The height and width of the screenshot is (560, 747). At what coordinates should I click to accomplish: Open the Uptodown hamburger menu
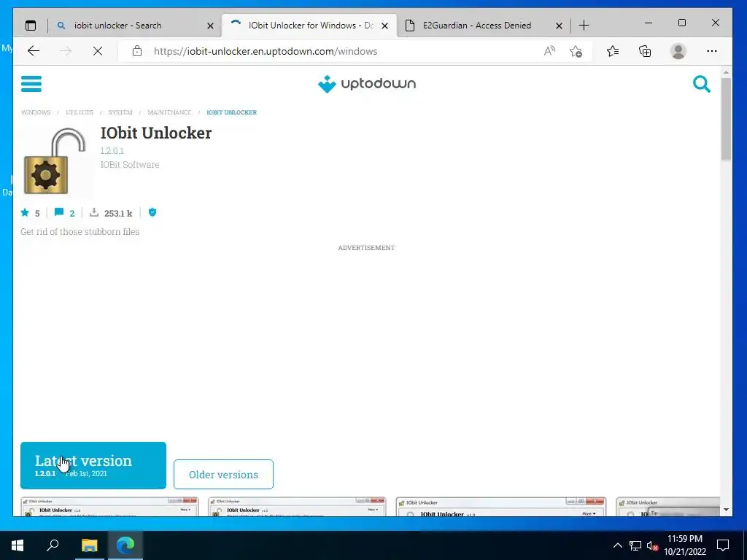(31, 84)
